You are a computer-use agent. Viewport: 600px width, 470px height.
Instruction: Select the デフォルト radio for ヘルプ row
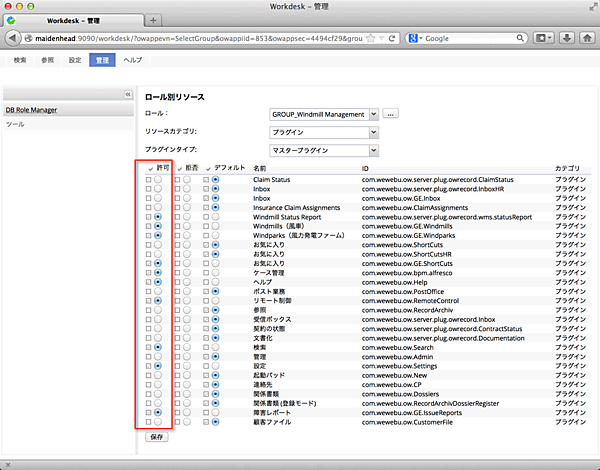tap(215, 279)
